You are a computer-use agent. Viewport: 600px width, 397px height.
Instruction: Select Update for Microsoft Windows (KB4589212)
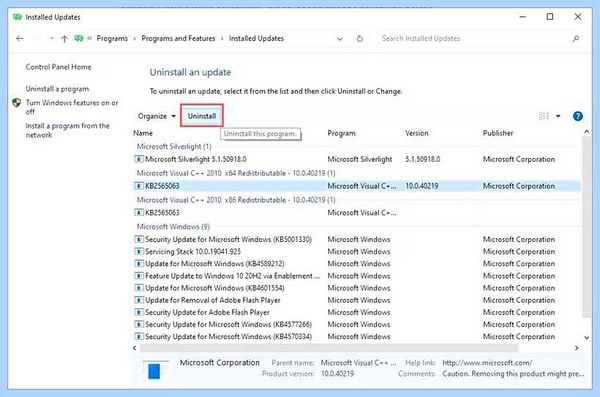tap(357, 264)
